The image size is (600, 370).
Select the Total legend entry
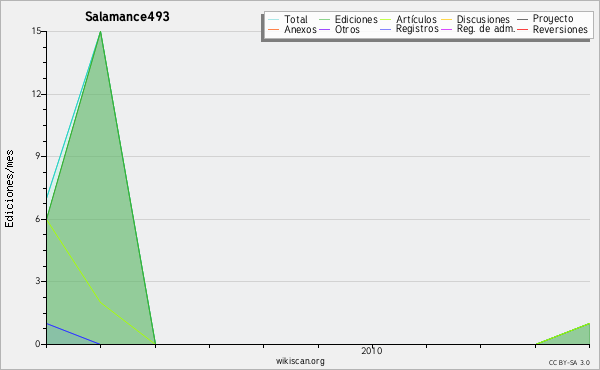295,19
